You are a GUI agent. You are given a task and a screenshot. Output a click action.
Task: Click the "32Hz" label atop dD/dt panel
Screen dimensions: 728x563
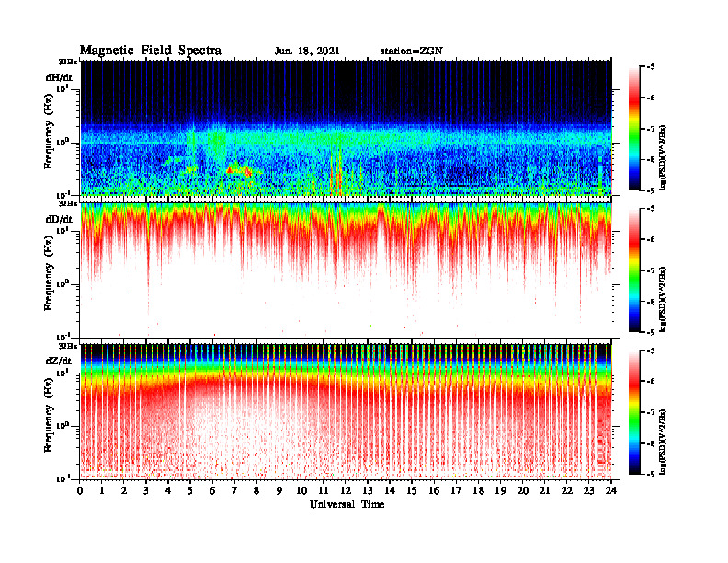(68, 203)
